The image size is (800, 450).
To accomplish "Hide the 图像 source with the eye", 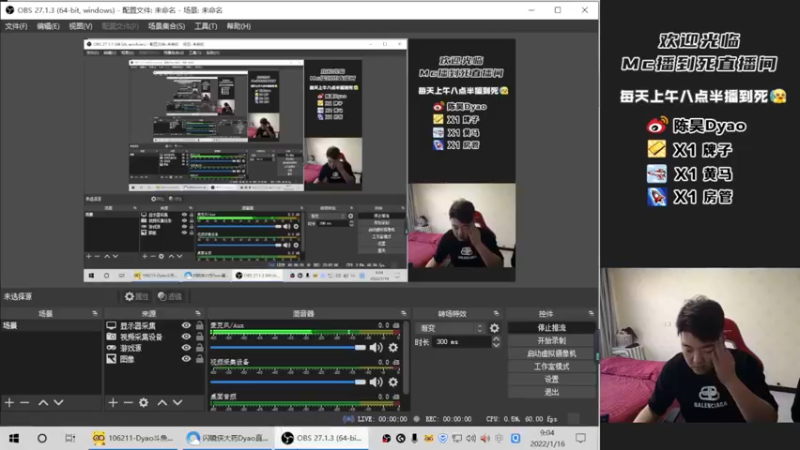I will coord(186,359).
